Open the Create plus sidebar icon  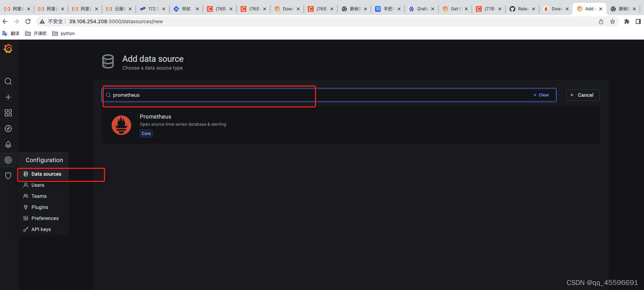(x=8, y=97)
